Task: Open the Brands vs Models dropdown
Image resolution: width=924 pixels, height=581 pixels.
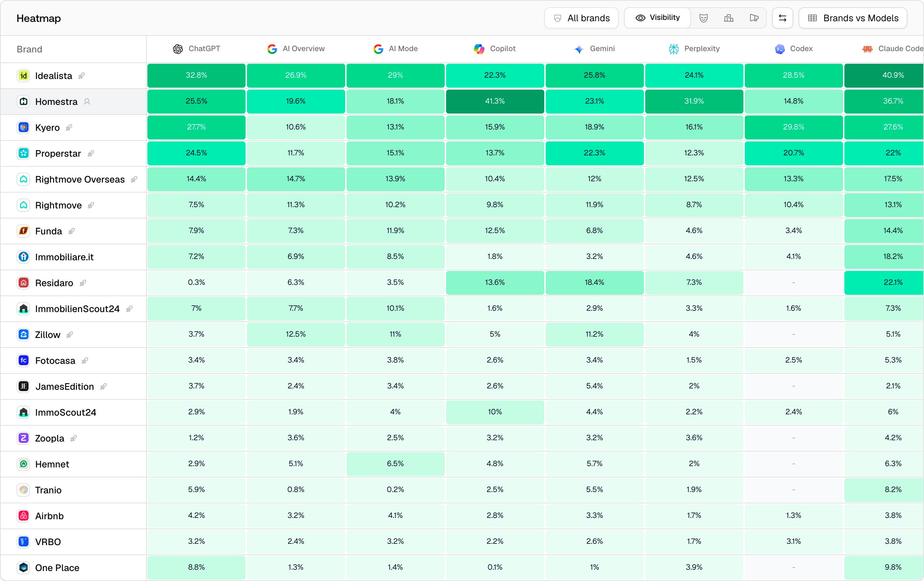Action: point(853,18)
